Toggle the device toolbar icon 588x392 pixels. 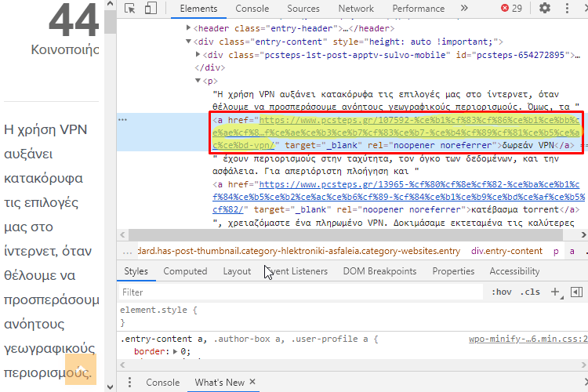151,9
